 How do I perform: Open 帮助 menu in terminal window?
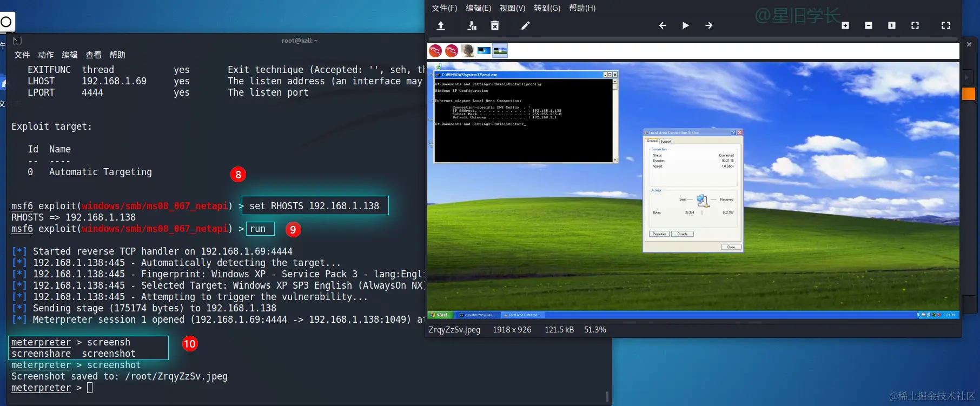(x=117, y=55)
